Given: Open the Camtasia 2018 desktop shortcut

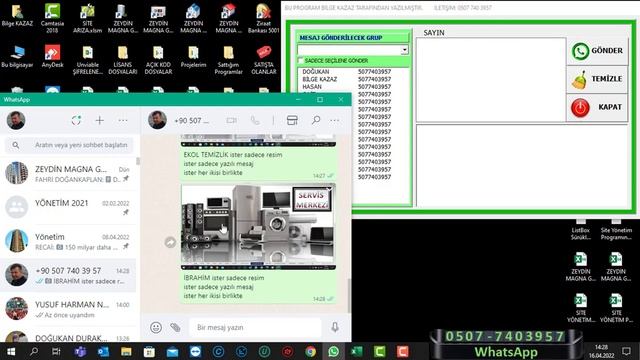Looking at the screenshot, I should point(52,18).
